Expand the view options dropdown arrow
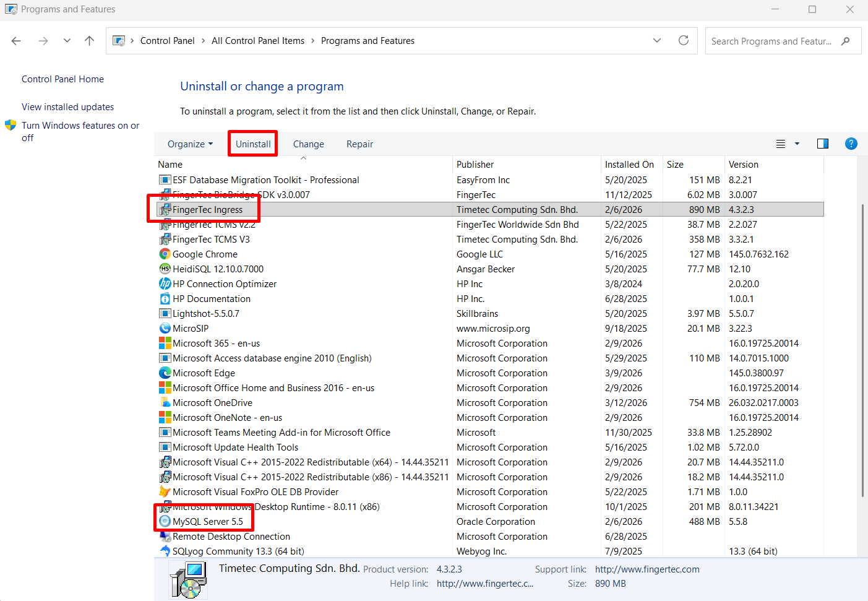 pos(797,144)
